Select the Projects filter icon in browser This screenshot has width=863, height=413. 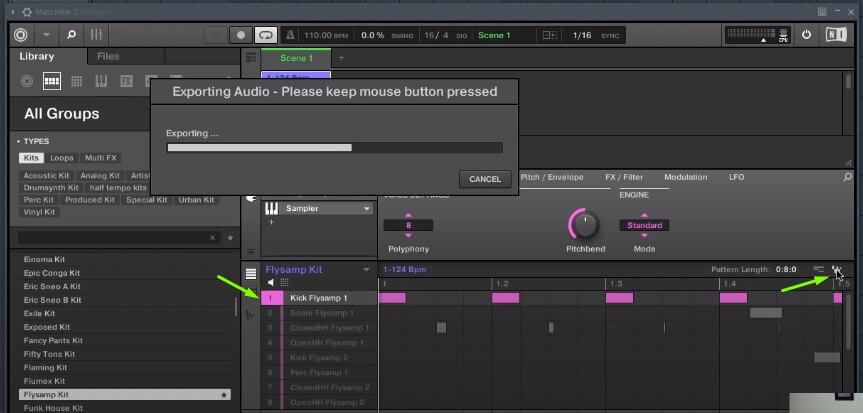tap(27, 81)
